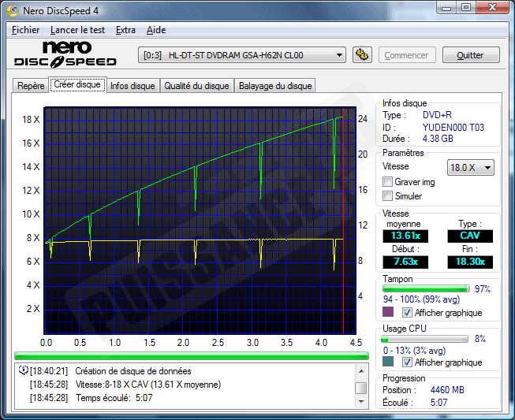
Task: Click the teal Usage CPU color swatch
Action: point(388,362)
